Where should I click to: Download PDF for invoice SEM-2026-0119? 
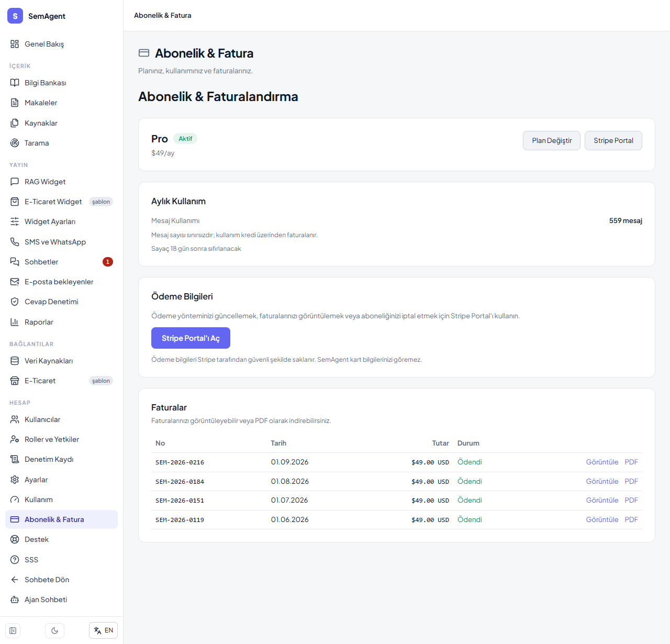[631, 519]
